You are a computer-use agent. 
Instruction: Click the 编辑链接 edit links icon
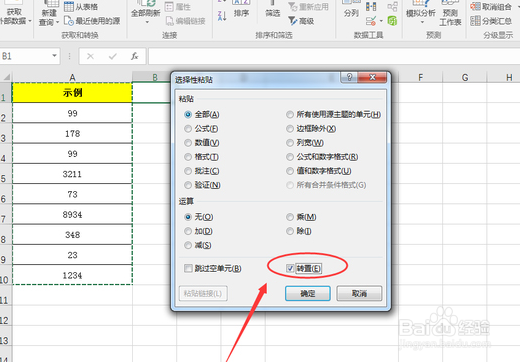tap(170, 21)
